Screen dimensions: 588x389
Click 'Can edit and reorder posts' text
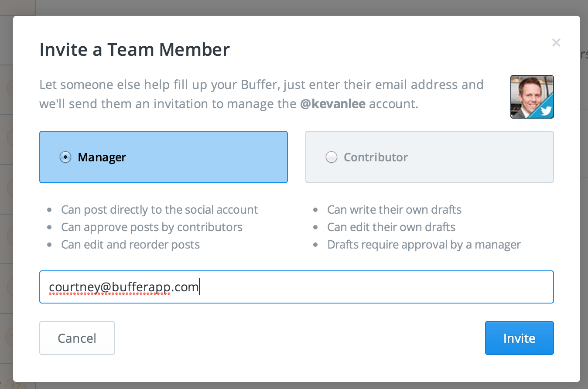[x=130, y=245]
